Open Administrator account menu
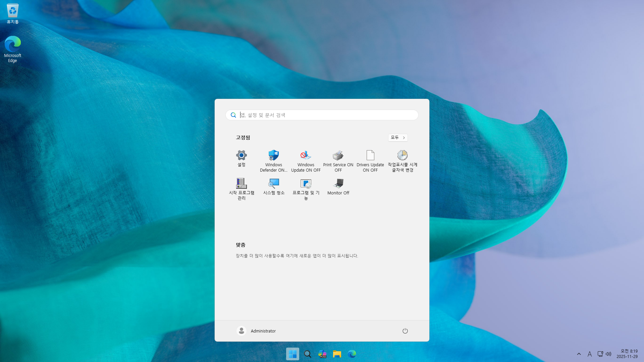644x362 pixels. 256,331
